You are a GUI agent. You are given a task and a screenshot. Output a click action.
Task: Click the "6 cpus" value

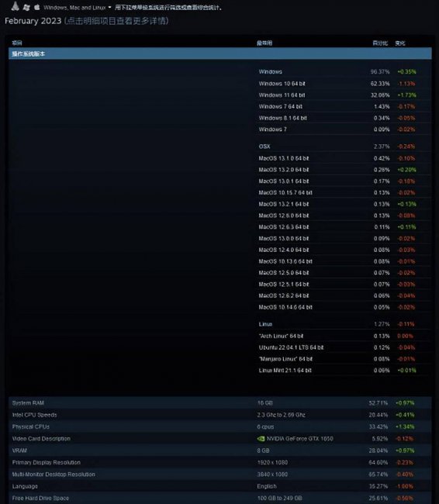[265, 427]
